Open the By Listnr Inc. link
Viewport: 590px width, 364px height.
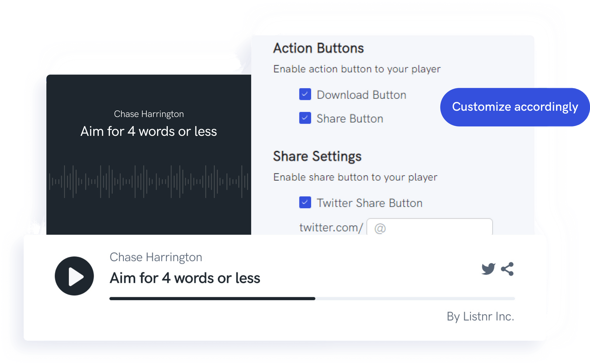tap(480, 316)
